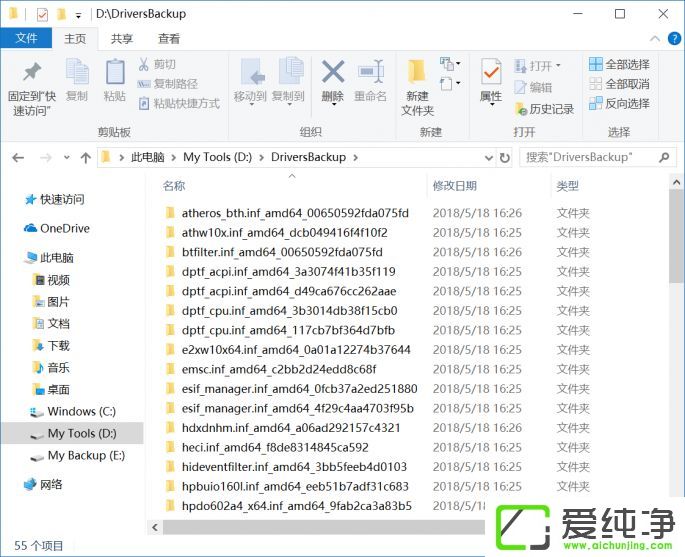This screenshot has height=557, width=685.
Task: Click the Rename (重命名) ribbon icon
Action: 370,74
